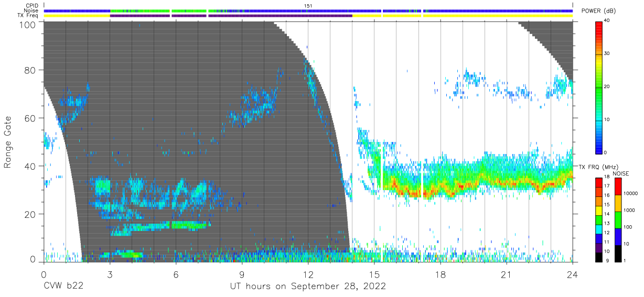Click the noise scale value '1000'

pos(629,210)
